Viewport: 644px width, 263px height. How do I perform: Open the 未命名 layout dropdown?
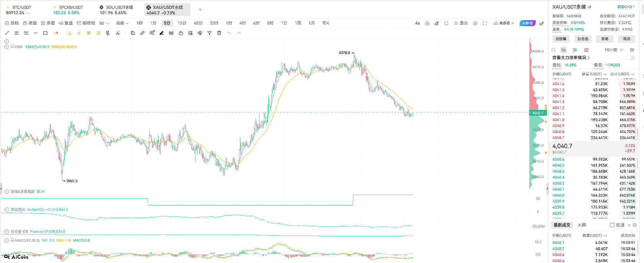[x=504, y=23]
